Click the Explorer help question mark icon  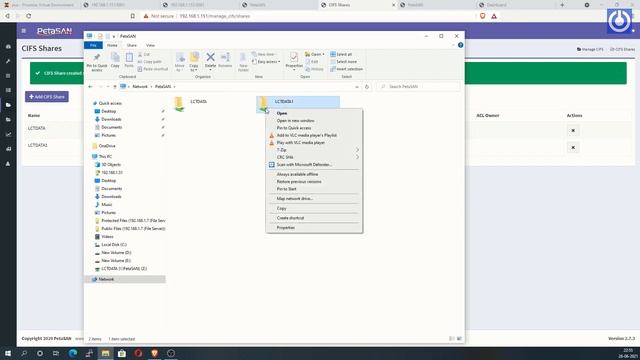point(460,45)
